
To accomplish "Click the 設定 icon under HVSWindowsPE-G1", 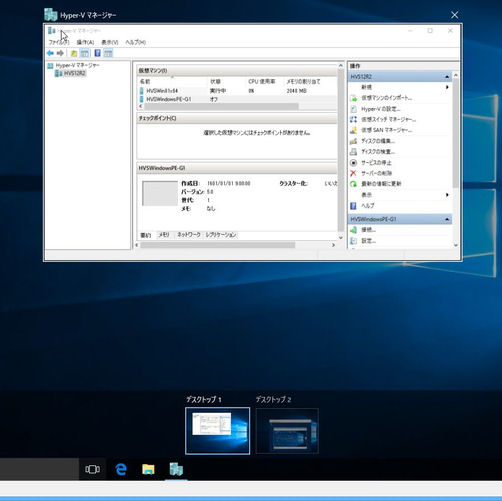I will (354, 241).
